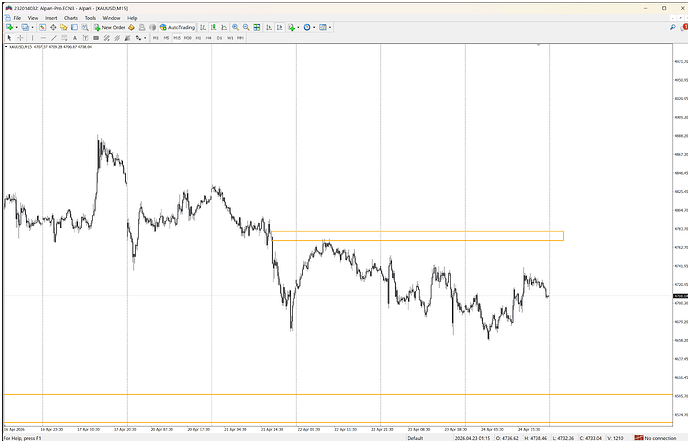
Task: Open the Profiles icon in the toolbar
Action: (x=25, y=27)
